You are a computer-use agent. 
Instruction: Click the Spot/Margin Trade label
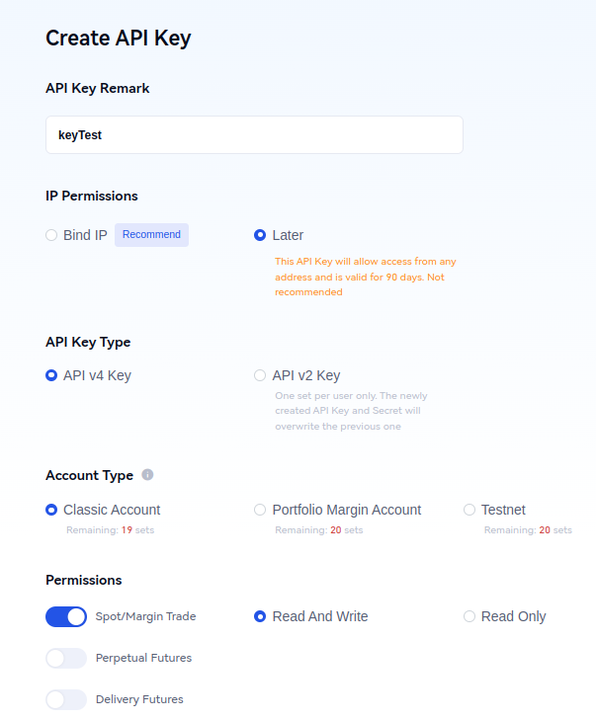point(146,616)
